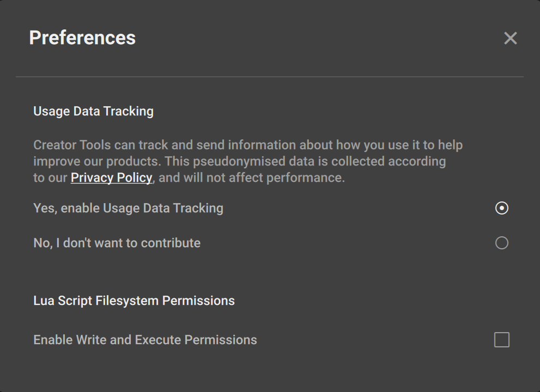Click the Lua Script Filesystem Permissions heading

click(x=134, y=300)
